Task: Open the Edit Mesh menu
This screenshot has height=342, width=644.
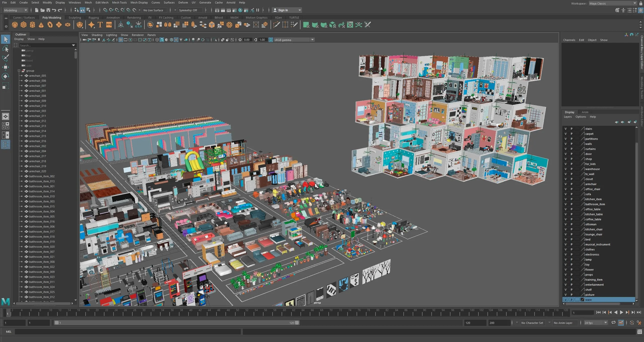Action: pos(102,3)
